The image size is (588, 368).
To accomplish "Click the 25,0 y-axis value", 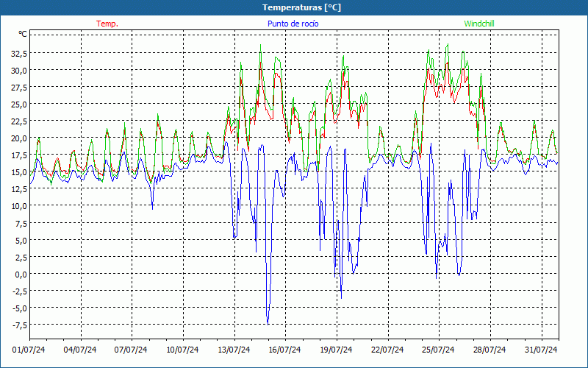I will [x=19, y=104].
